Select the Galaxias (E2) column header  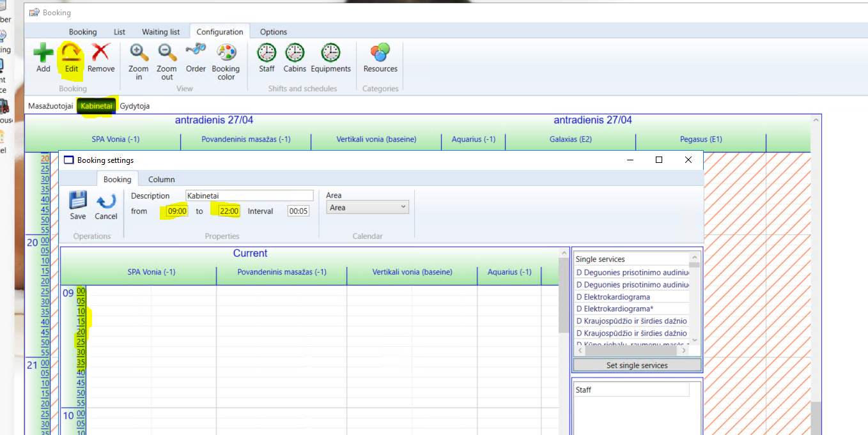(x=571, y=139)
